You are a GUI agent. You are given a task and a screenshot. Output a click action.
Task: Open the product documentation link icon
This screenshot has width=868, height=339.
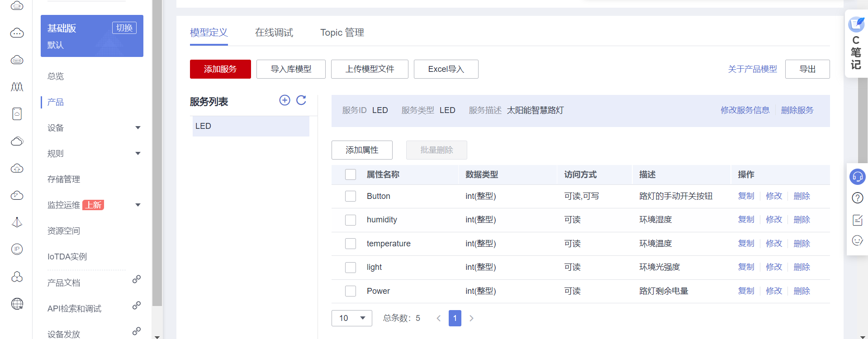(136, 279)
